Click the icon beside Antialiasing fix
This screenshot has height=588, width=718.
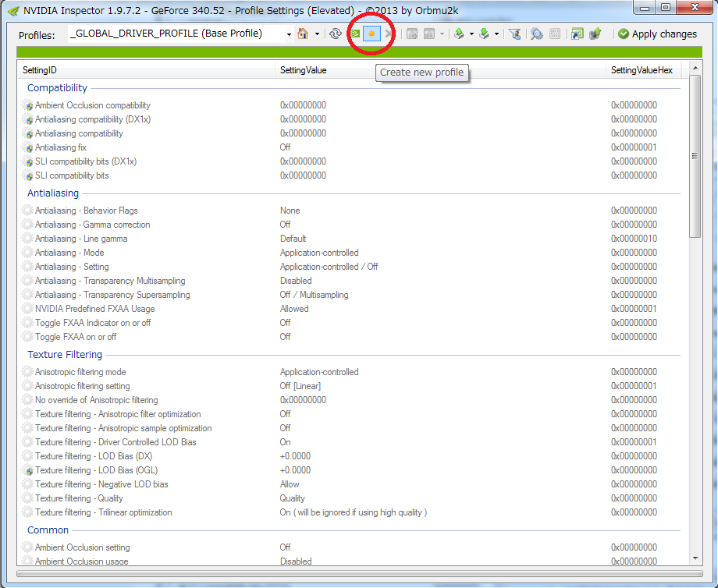point(28,148)
